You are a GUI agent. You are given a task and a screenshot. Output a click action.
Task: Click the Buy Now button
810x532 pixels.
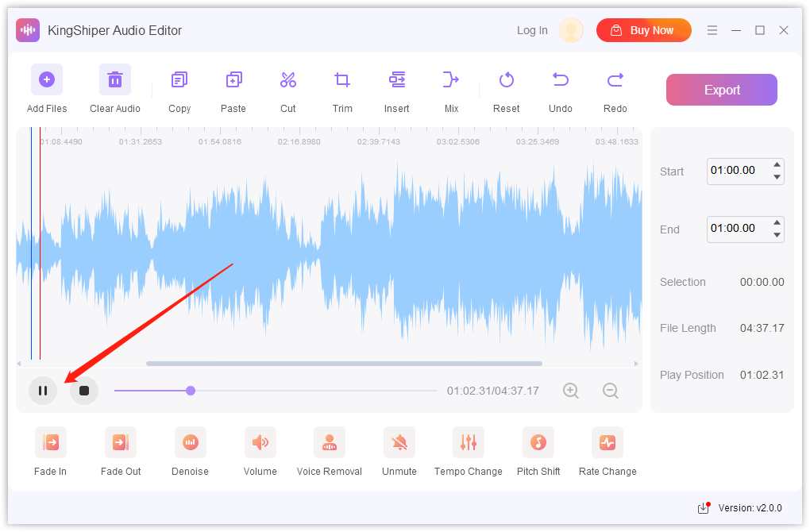(644, 30)
